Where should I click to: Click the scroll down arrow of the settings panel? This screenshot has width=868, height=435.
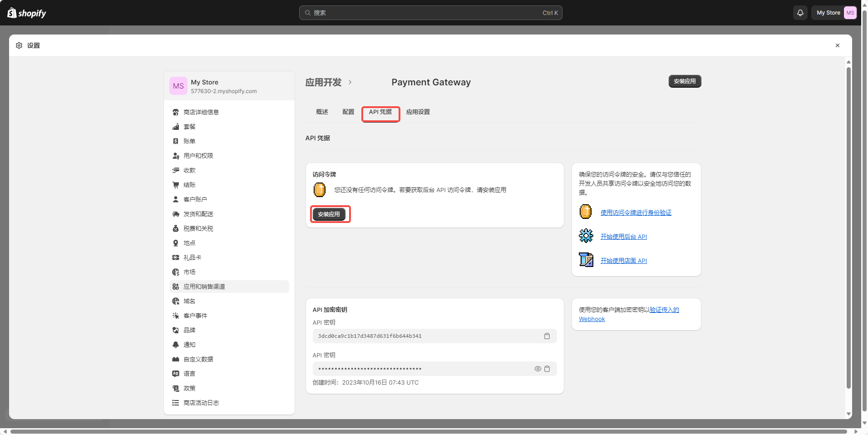[848, 414]
